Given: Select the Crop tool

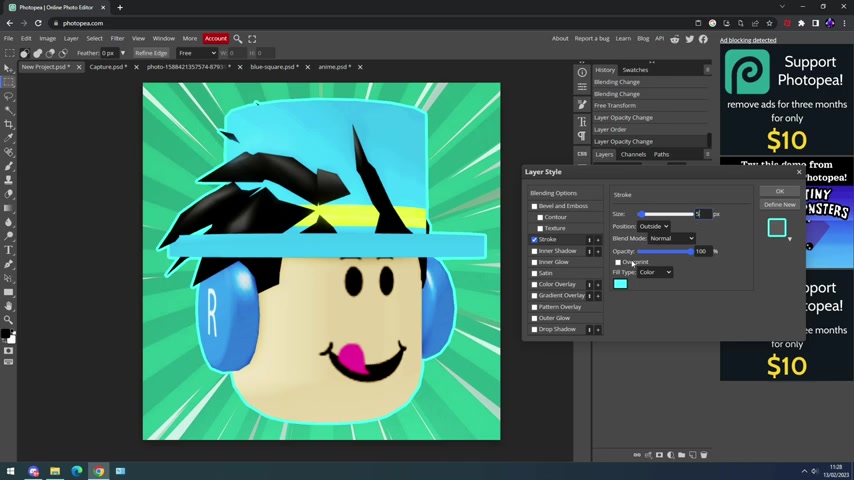Looking at the screenshot, I should (x=9, y=124).
